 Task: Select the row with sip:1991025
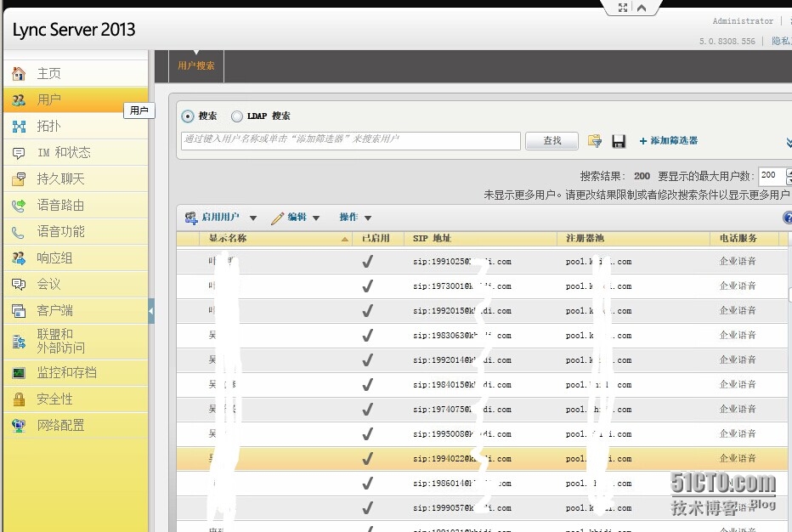click(482, 262)
